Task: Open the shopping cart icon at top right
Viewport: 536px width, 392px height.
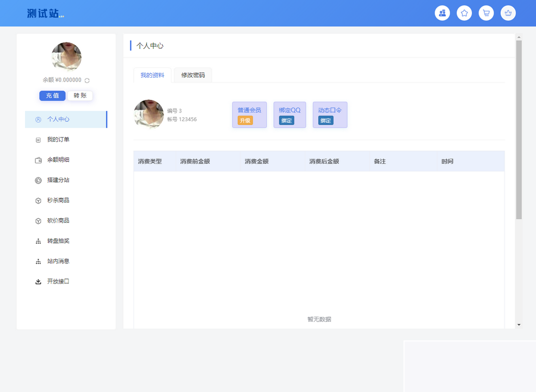Action: pyautogui.click(x=486, y=12)
